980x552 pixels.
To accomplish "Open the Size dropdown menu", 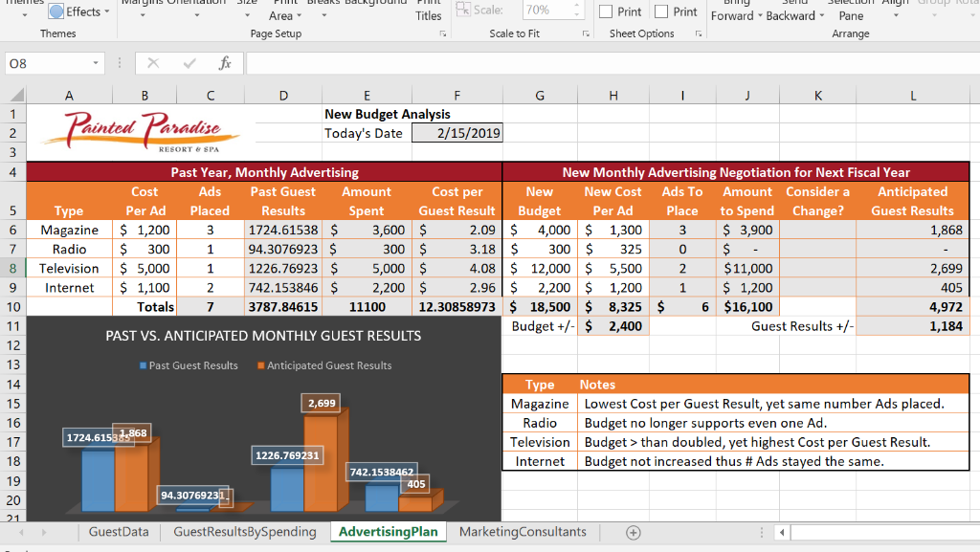I will click(x=247, y=9).
